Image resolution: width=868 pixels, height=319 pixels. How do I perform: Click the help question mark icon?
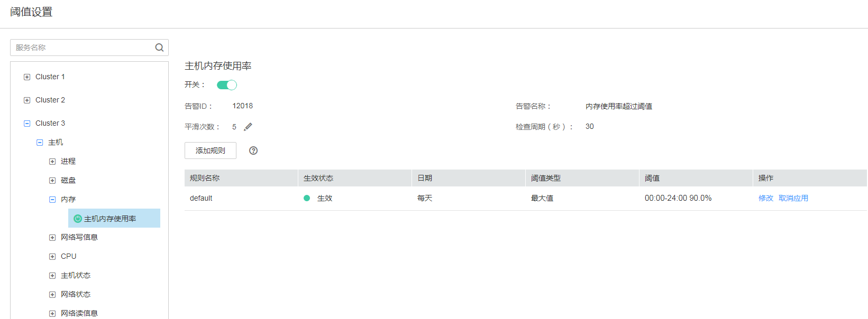point(253,151)
